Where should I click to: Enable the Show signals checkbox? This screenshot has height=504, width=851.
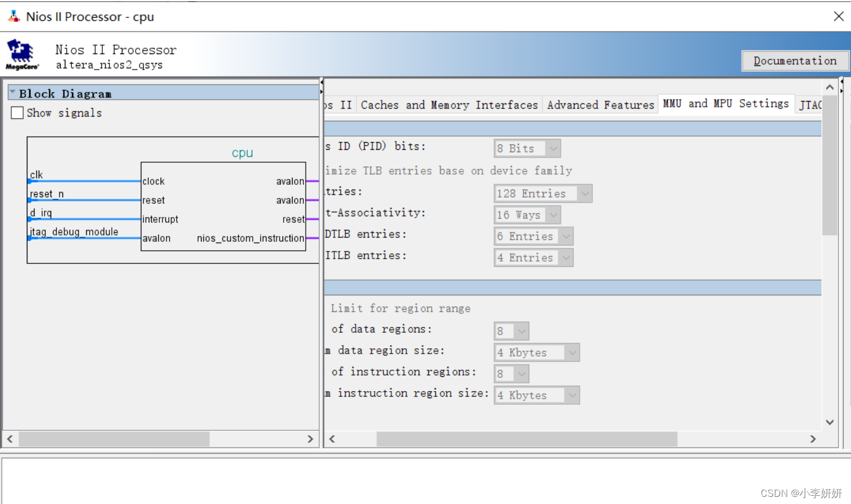17,112
